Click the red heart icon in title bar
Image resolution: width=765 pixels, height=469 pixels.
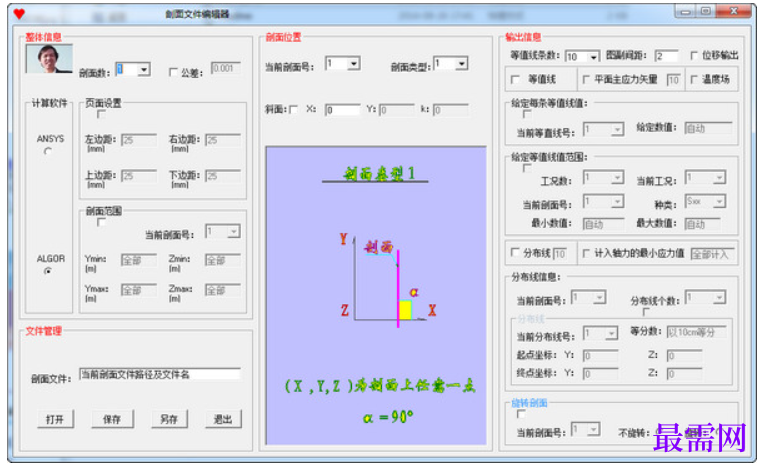point(19,14)
